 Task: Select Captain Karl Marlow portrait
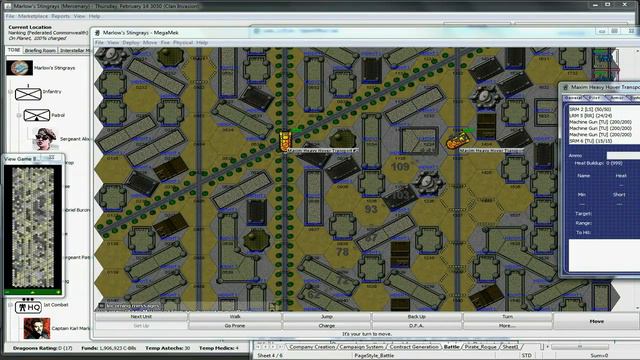37,328
